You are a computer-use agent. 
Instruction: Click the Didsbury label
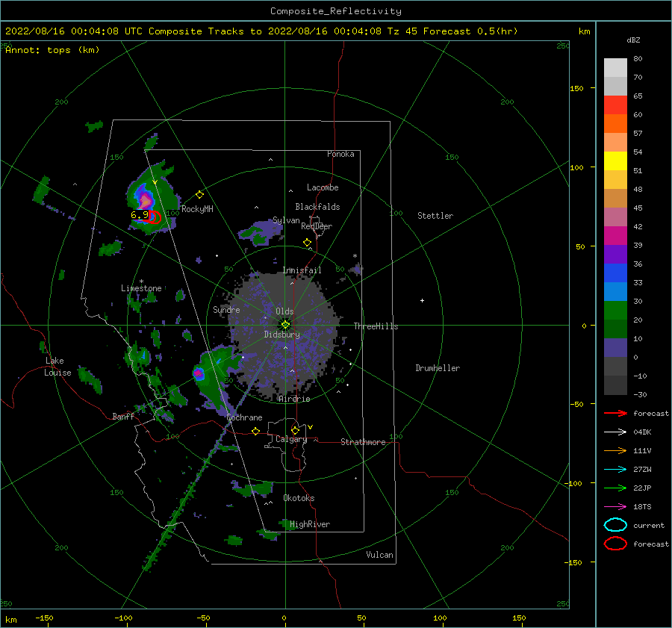(x=281, y=335)
